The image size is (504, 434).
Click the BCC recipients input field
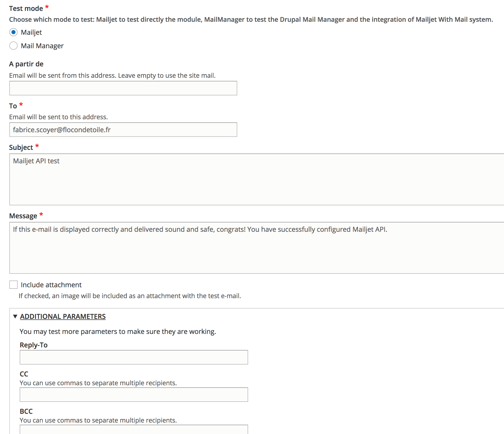tap(134, 429)
